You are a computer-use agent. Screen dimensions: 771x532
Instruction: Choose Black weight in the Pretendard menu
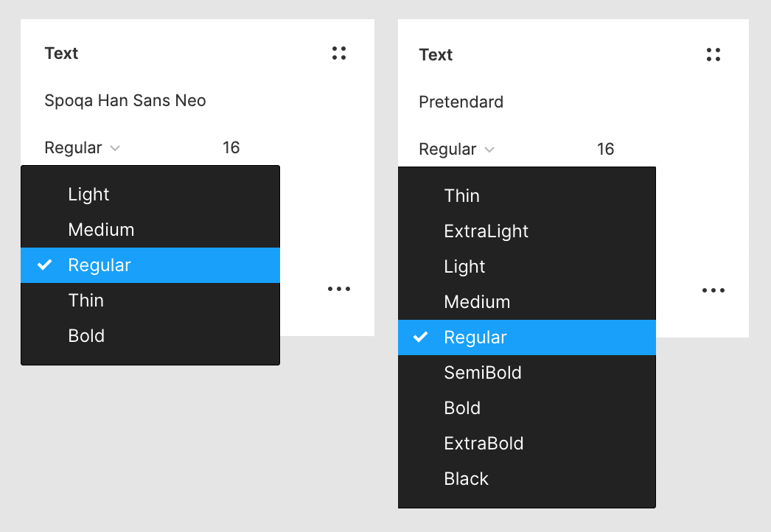466,479
